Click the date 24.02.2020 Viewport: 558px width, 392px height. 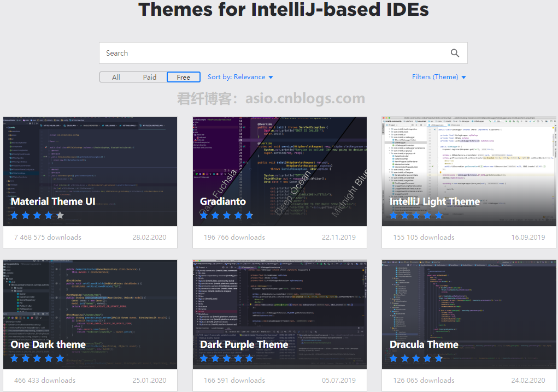click(x=528, y=381)
